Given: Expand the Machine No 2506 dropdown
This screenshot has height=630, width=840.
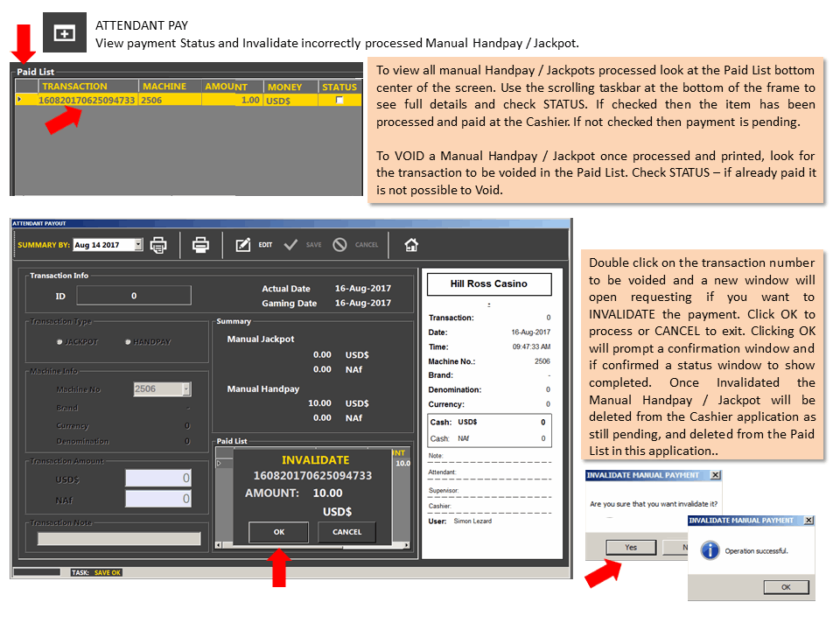Looking at the screenshot, I should pos(186,388).
